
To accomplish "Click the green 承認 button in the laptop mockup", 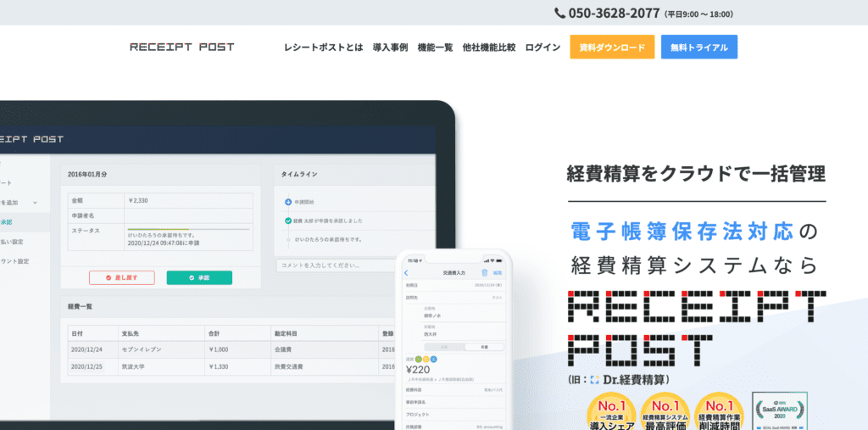I will point(199,277).
